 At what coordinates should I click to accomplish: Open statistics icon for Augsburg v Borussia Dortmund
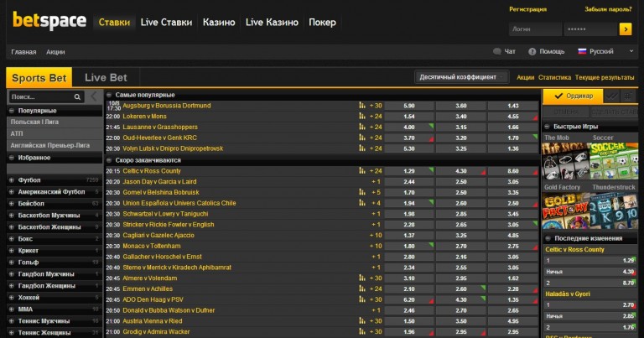pyautogui.click(x=362, y=106)
